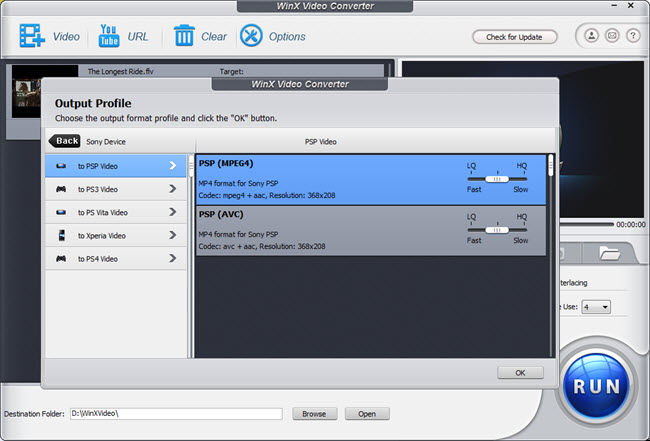This screenshot has width=650, height=441.
Task: Expand the to PS3 Video chevron arrow
Action: 173,189
